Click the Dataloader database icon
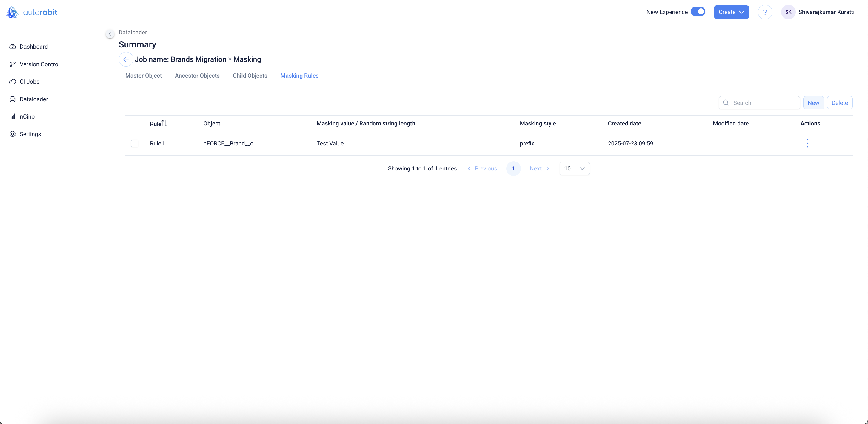 (x=13, y=99)
